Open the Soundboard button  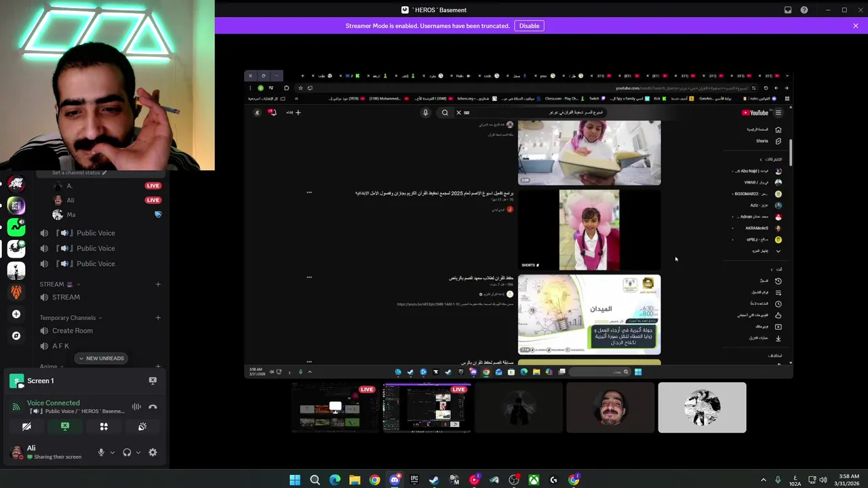(142, 426)
